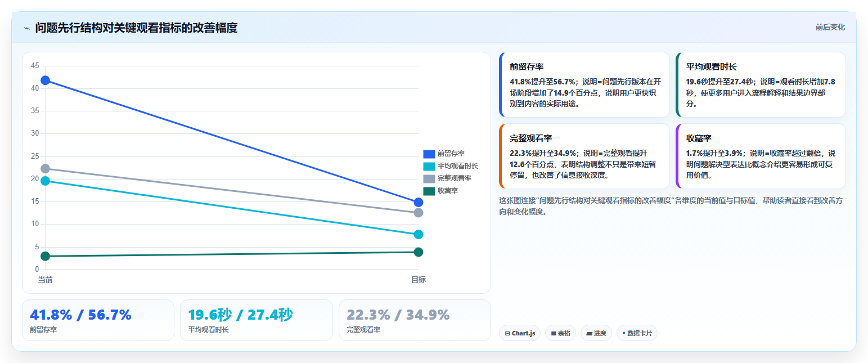Select the 数据卡片 chip
Screen dimensions: 868x363
click(637, 333)
